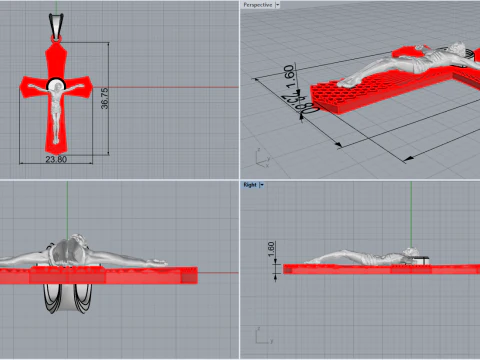Click the world axis icon in Perspective viewport
Image resolution: width=480 pixels, height=360 pixels.
pos(263,158)
